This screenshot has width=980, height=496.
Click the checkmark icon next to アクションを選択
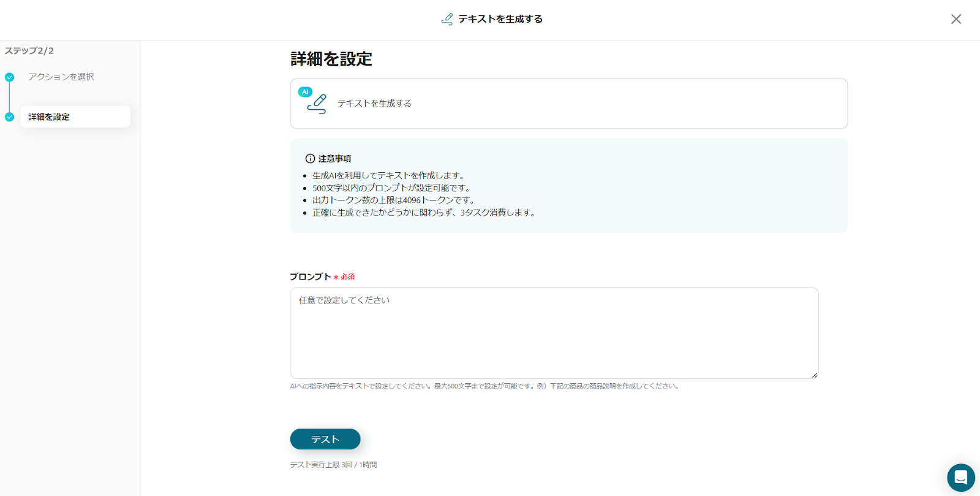pos(9,77)
